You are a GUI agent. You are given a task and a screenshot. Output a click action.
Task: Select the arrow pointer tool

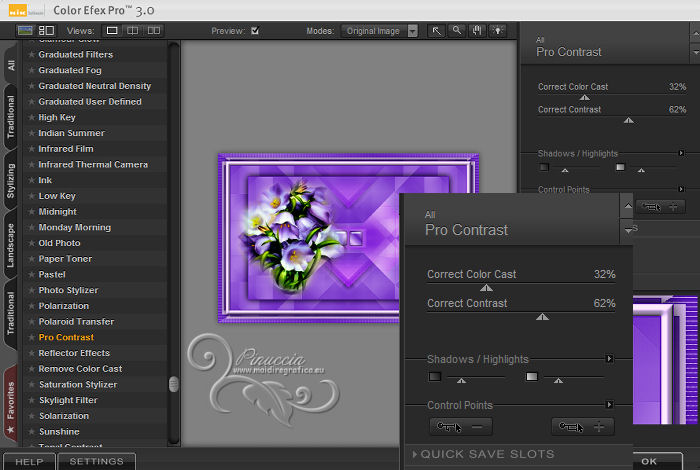click(x=436, y=31)
